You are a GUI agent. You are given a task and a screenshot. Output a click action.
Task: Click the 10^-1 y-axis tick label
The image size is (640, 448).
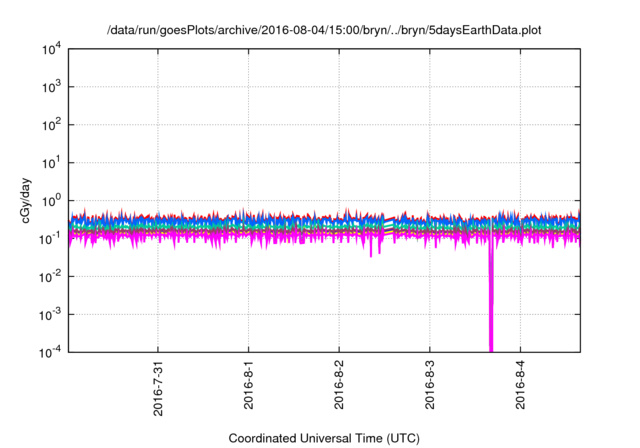point(51,239)
